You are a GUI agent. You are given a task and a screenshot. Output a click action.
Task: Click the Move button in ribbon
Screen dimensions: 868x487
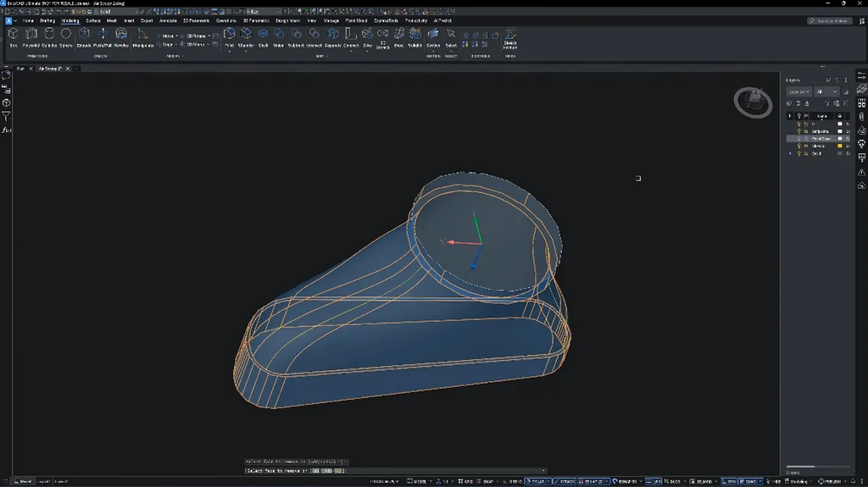tap(166, 36)
